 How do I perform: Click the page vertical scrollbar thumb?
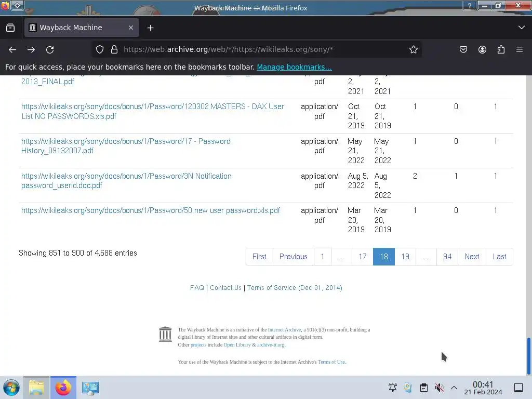click(528, 355)
